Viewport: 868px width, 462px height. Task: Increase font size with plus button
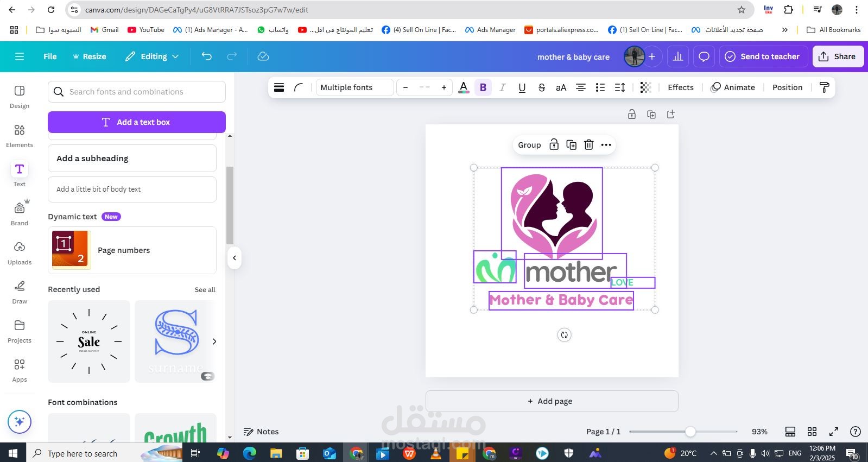point(444,87)
